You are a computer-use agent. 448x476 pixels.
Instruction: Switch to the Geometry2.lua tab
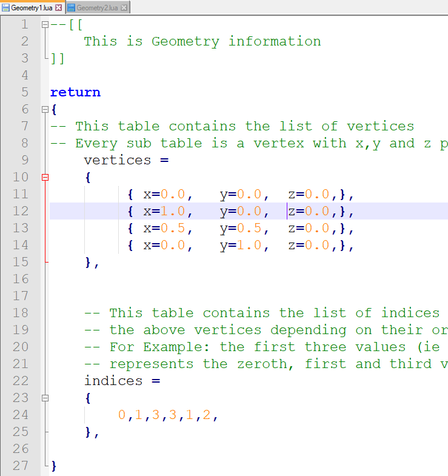pyautogui.click(x=97, y=8)
